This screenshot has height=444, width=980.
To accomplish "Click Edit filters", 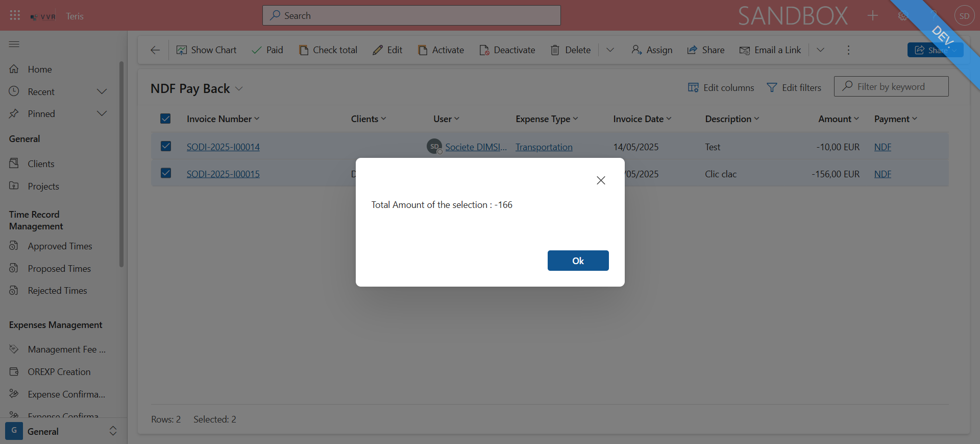I will pos(794,87).
